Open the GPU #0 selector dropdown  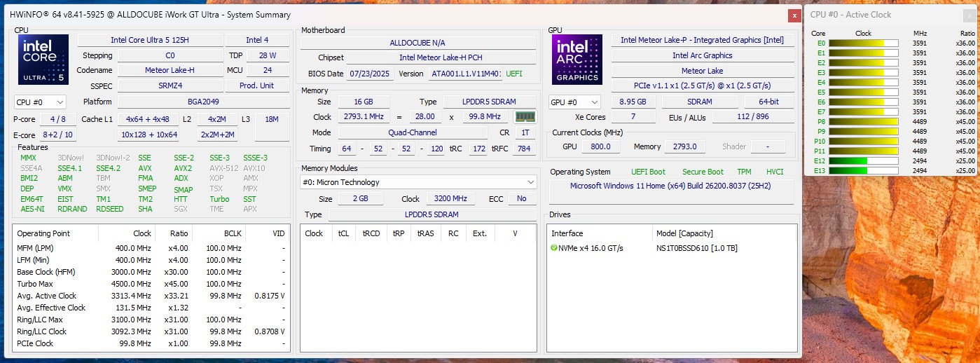574,102
